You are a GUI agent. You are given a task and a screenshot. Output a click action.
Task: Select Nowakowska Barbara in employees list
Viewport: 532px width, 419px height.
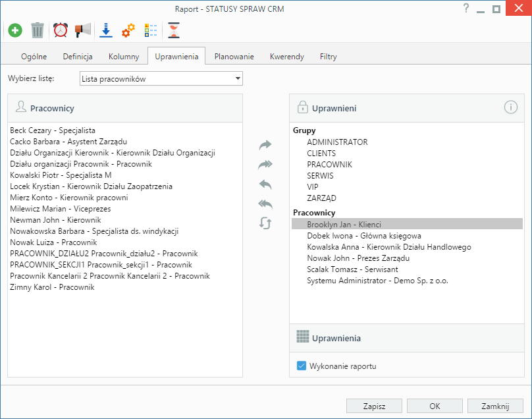[94, 231]
